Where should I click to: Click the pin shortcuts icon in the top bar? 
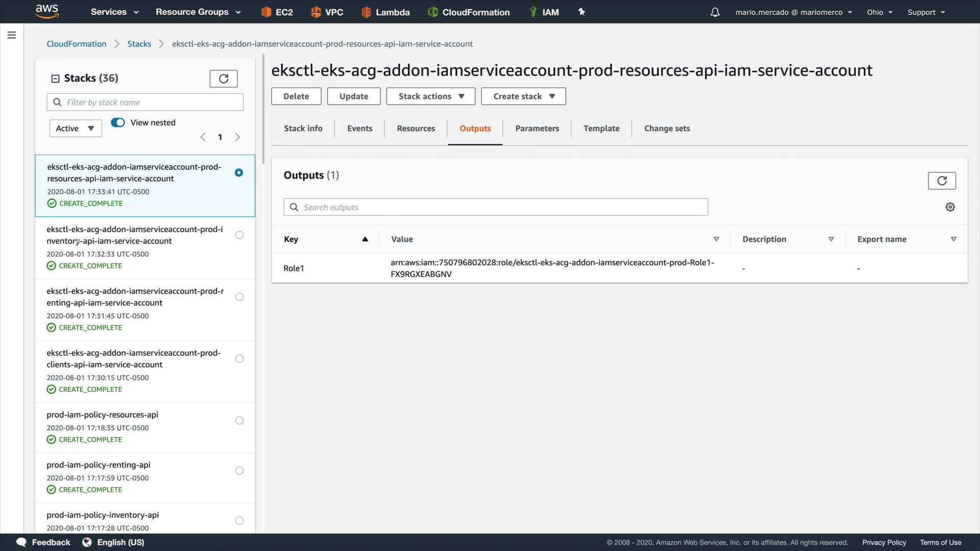point(581,12)
